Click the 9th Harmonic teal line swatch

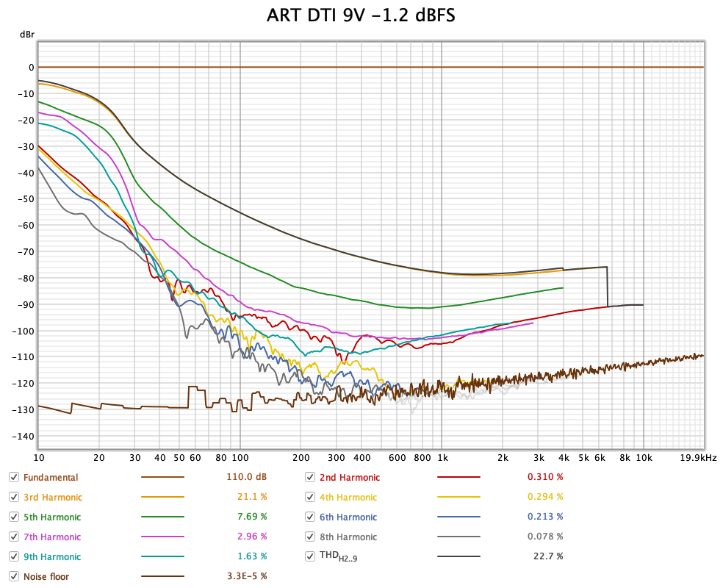tap(163, 556)
